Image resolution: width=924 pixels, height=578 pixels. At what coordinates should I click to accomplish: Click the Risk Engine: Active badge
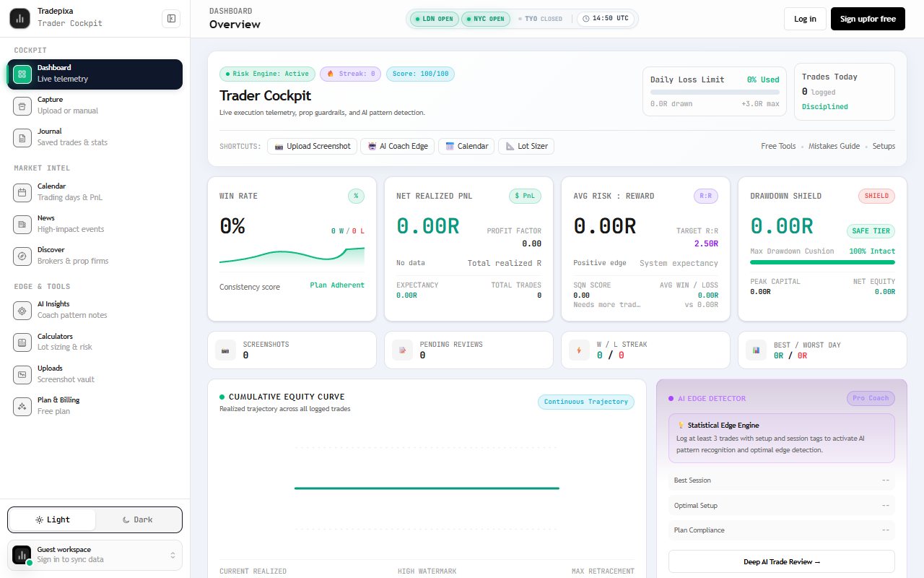(267, 74)
